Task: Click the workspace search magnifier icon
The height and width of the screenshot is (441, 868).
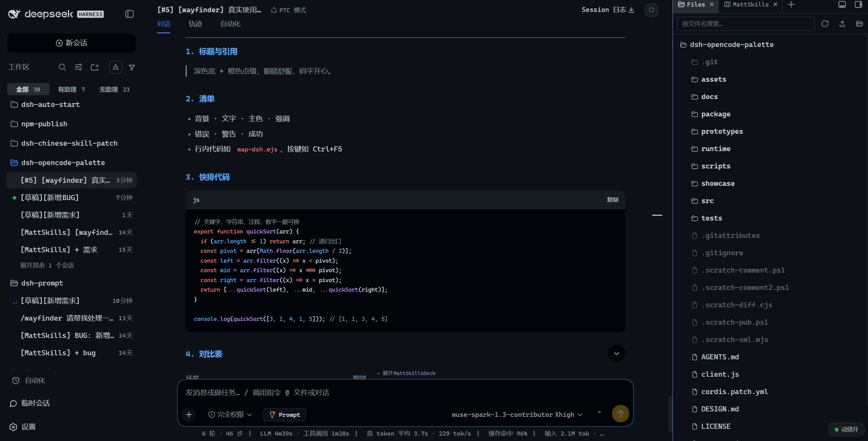Action: tap(62, 67)
